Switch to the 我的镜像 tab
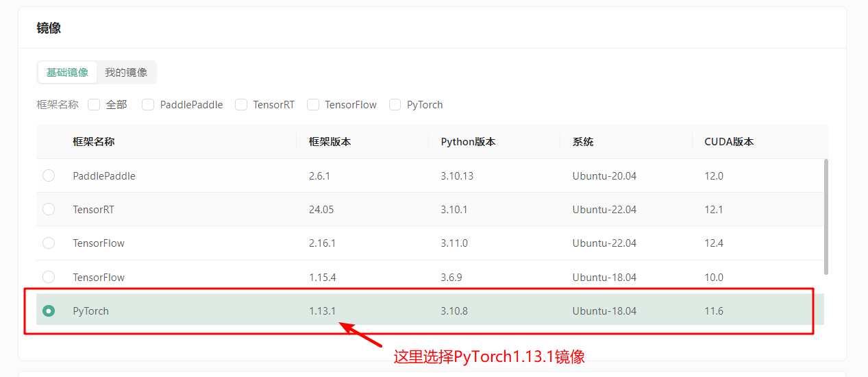The height and width of the screenshot is (377, 868). [126, 72]
